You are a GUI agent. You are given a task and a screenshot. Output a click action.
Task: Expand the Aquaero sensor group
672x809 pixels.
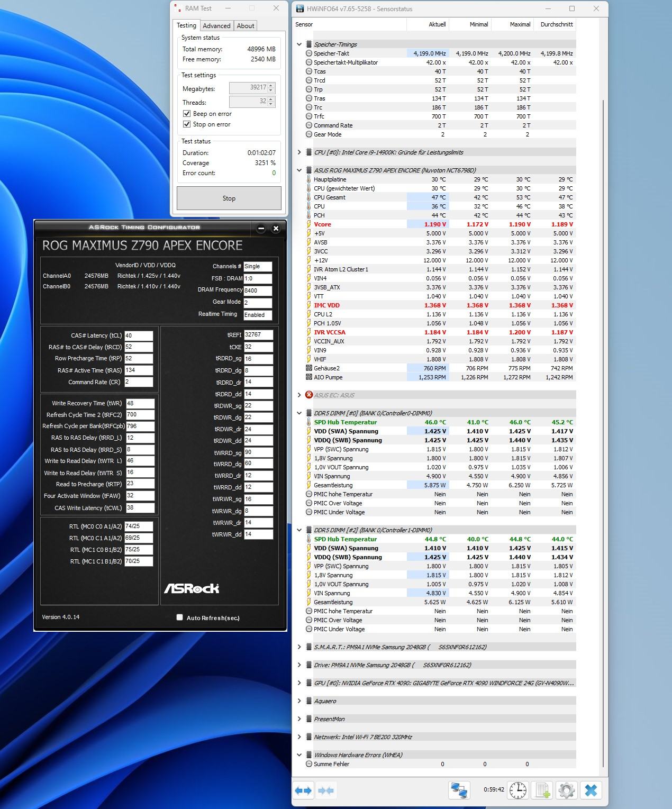pos(299,701)
